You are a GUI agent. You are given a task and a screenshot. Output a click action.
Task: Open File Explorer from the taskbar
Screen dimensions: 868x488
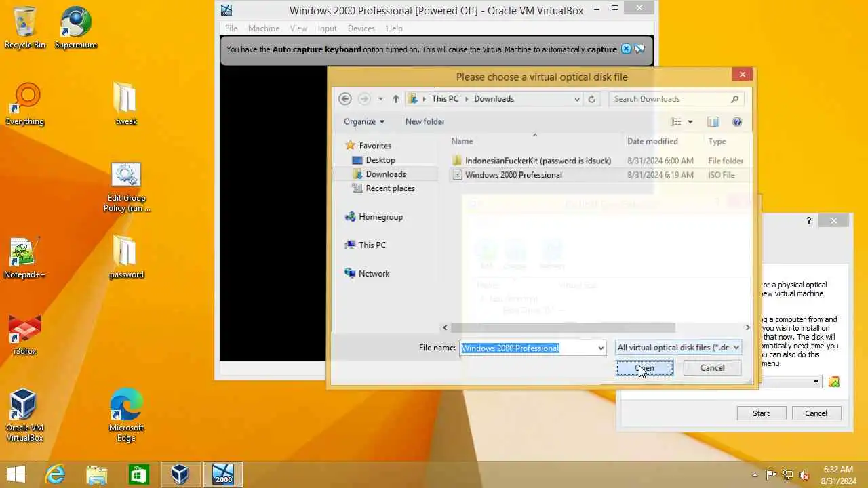click(x=97, y=474)
